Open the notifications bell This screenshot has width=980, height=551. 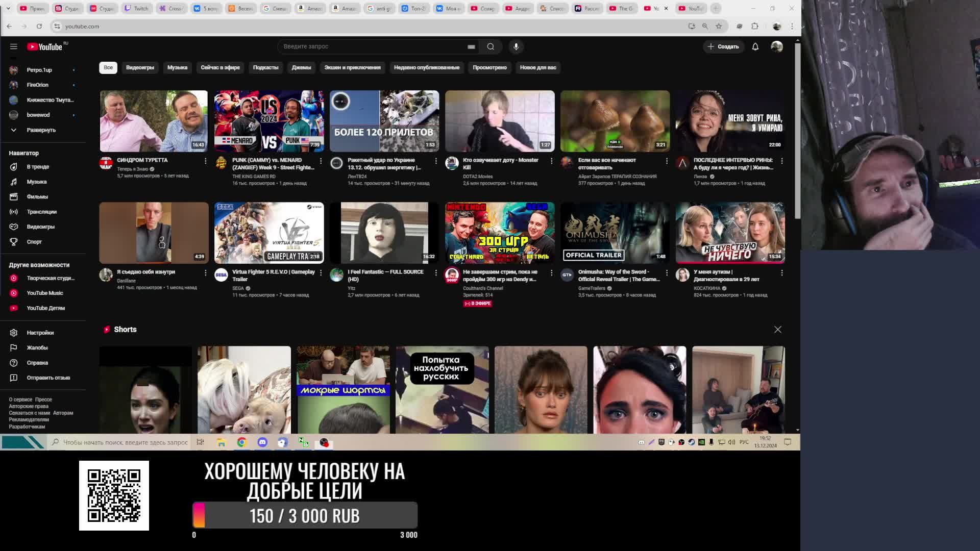(755, 46)
